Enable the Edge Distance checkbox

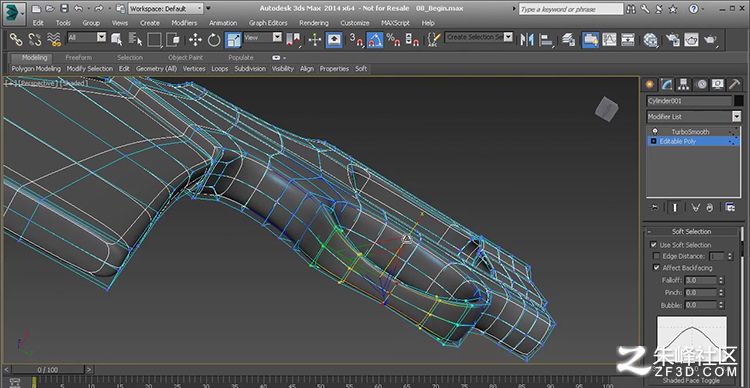tap(656, 256)
